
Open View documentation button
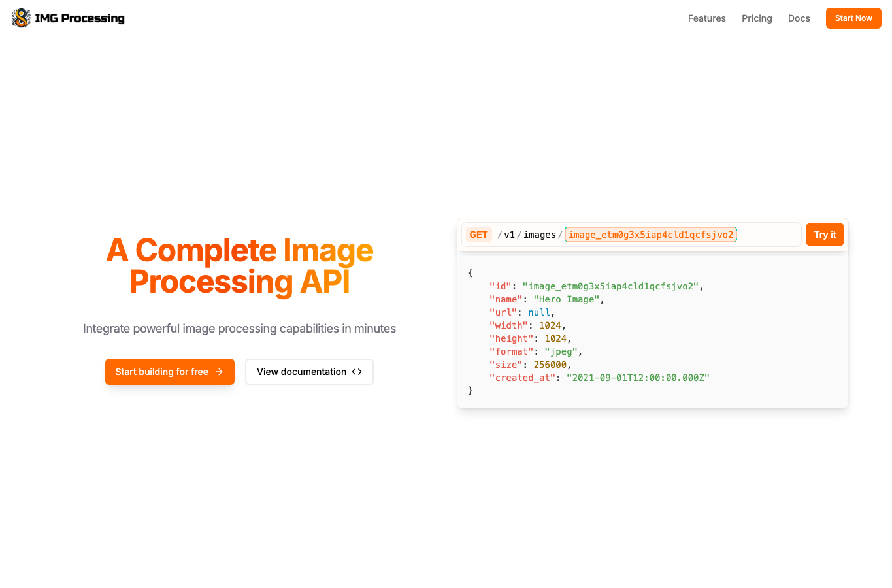pyautogui.click(x=309, y=372)
